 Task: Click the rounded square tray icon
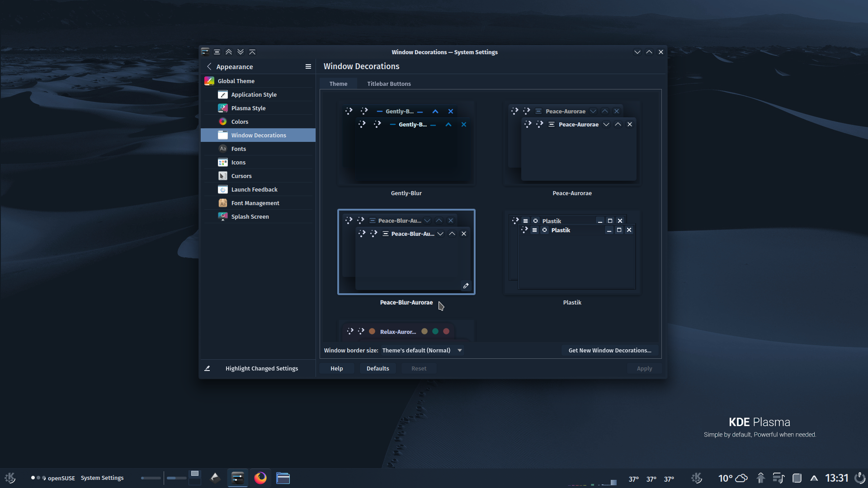(x=797, y=478)
